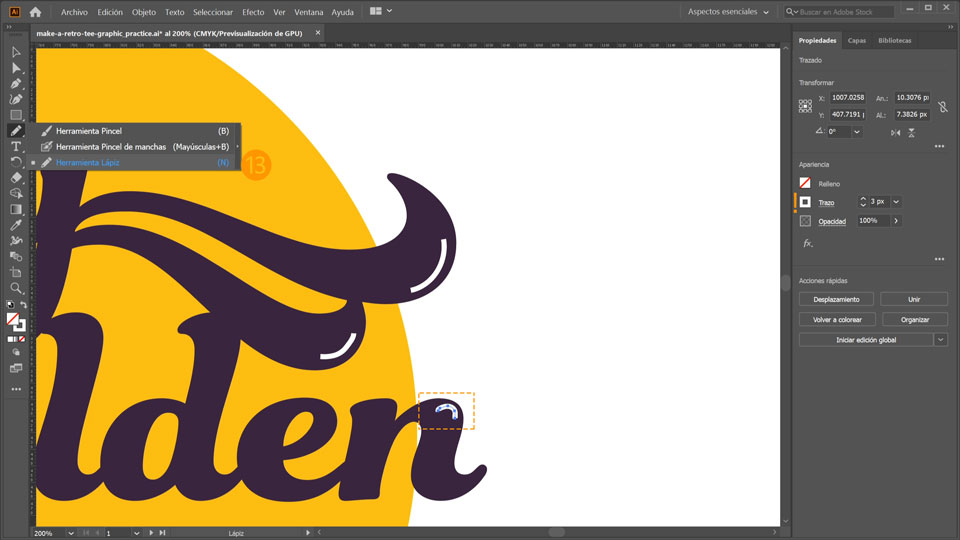The height and width of the screenshot is (540, 960).
Task: Go to the Home screen
Action: coord(36,12)
